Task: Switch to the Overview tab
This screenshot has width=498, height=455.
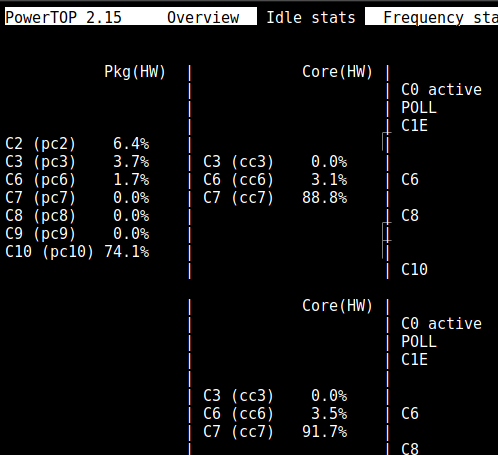Action: (203, 17)
